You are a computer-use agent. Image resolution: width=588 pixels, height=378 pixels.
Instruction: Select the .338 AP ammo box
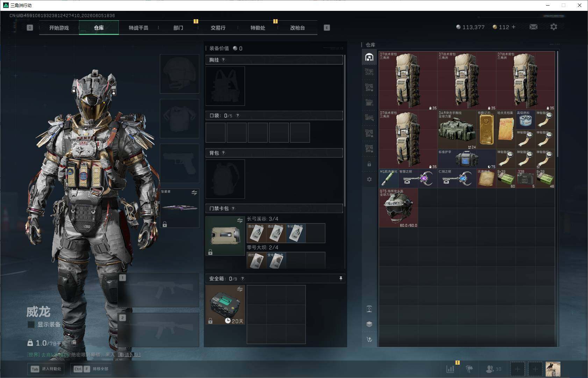(x=525, y=179)
